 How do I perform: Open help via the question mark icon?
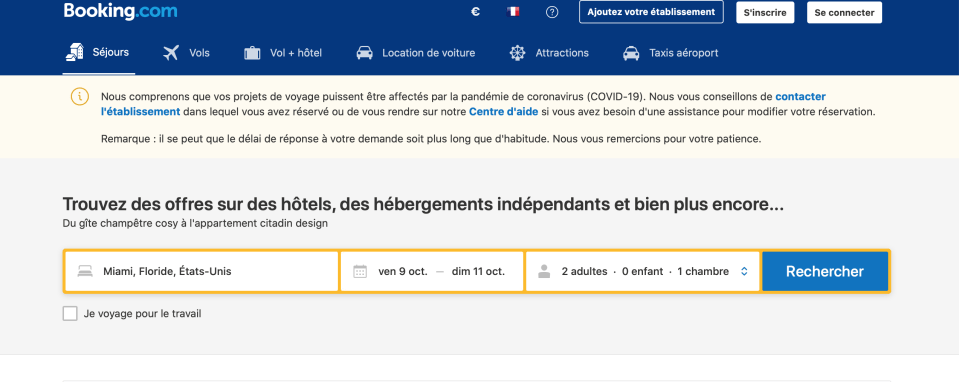tap(552, 12)
